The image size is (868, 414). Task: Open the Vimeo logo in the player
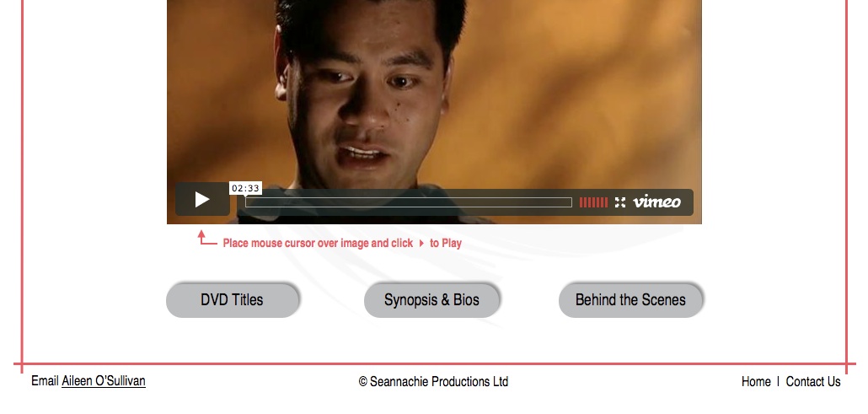point(656,202)
